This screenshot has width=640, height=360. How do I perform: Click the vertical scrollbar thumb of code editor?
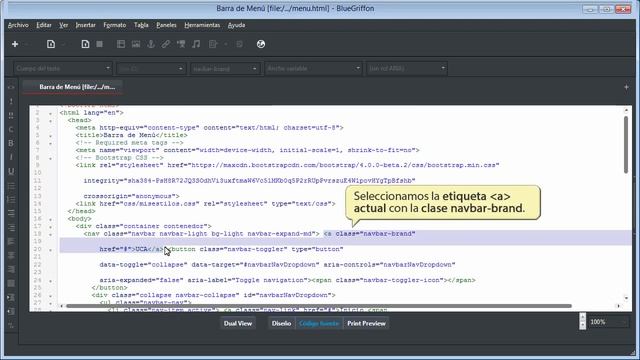point(626,145)
